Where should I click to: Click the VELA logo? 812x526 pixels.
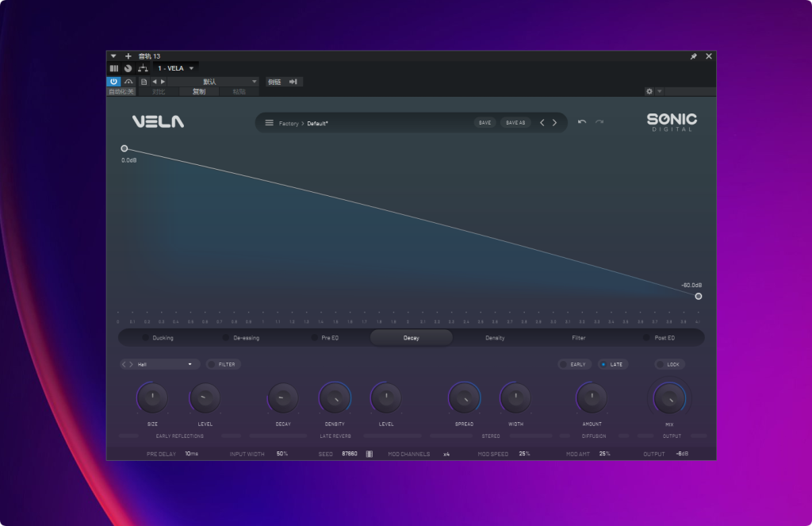pos(158,122)
